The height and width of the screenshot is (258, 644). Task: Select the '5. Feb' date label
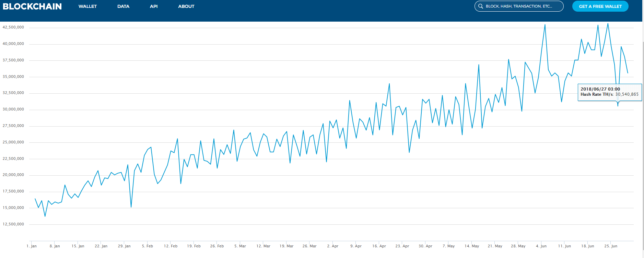pos(148,246)
